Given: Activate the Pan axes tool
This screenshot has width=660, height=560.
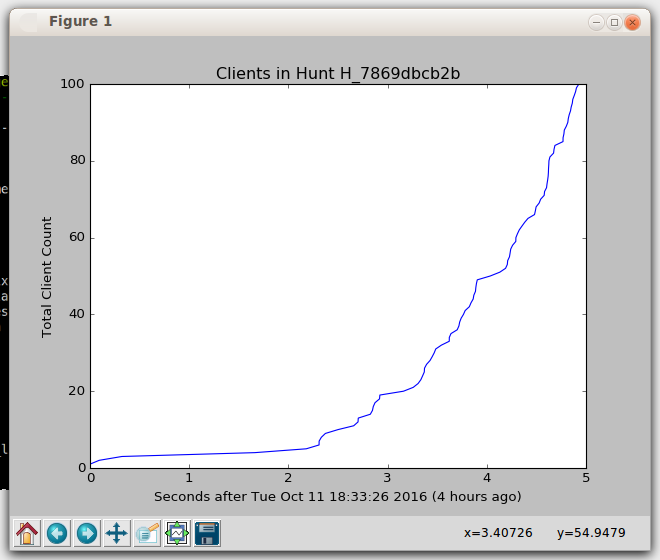Looking at the screenshot, I should coord(117,533).
